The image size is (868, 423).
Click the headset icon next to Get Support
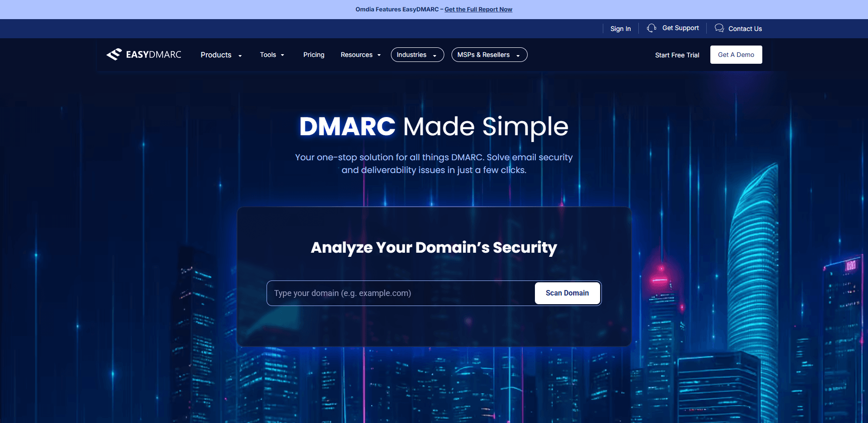pos(651,28)
